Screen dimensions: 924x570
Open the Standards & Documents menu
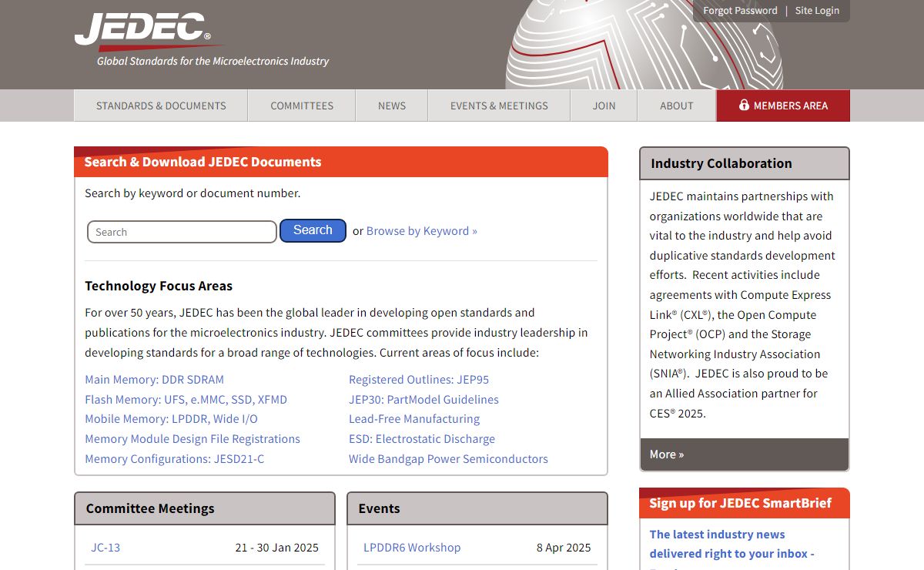pyautogui.click(x=161, y=106)
